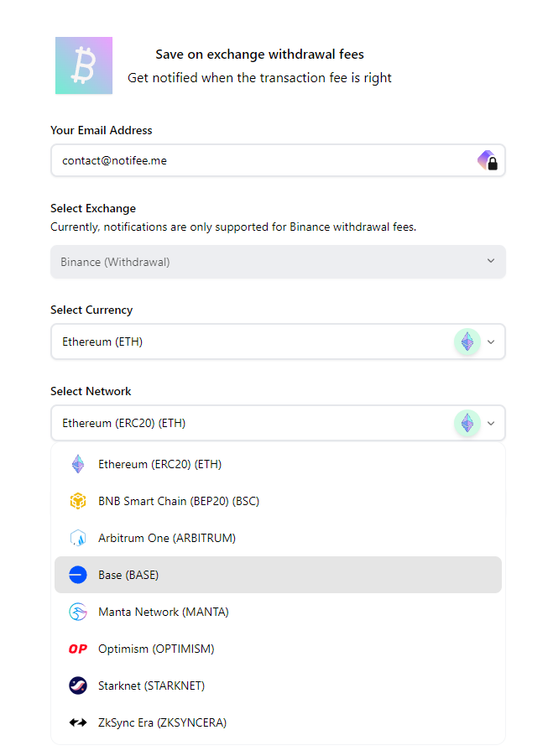548x756 pixels.
Task: Select Optimism (OPTIMISM) from network list
Action: pyautogui.click(x=156, y=649)
